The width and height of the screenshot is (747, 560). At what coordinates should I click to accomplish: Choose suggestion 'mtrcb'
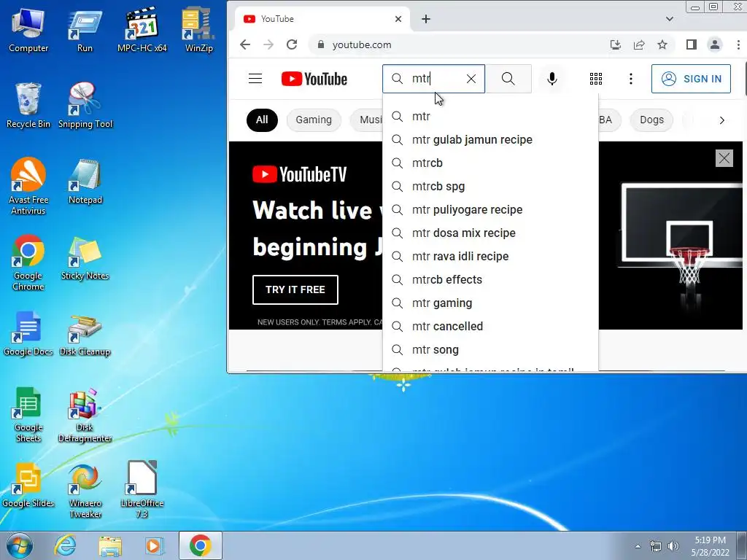pyautogui.click(x=490, y=163)
